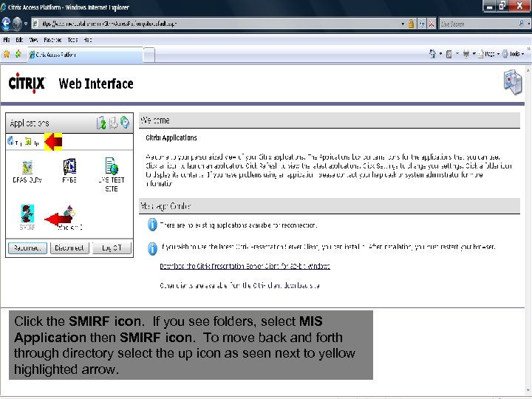Open the Who Am I application
Viewport: 532px width, 399px height.
[x=69, y=217]
